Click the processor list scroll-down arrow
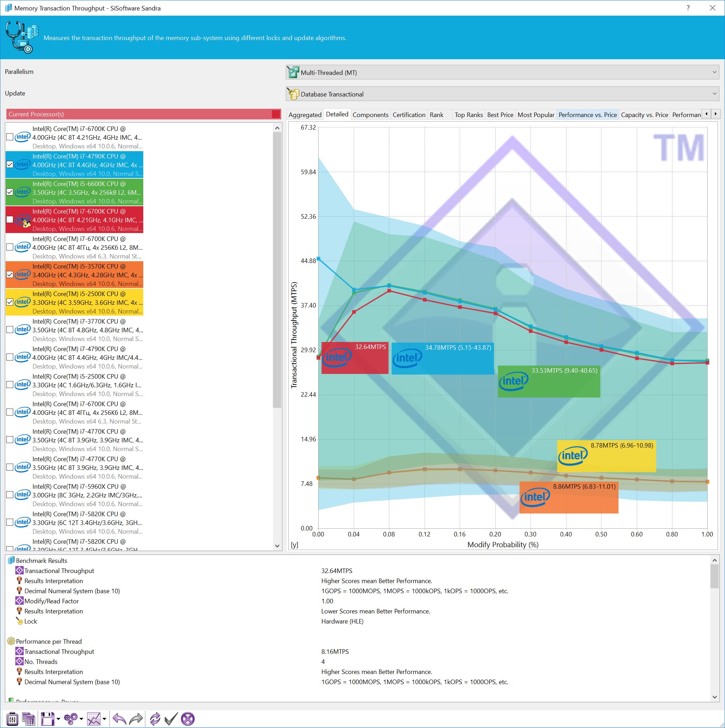The height and width of the screenshot is (728, 725). point(277,545)
